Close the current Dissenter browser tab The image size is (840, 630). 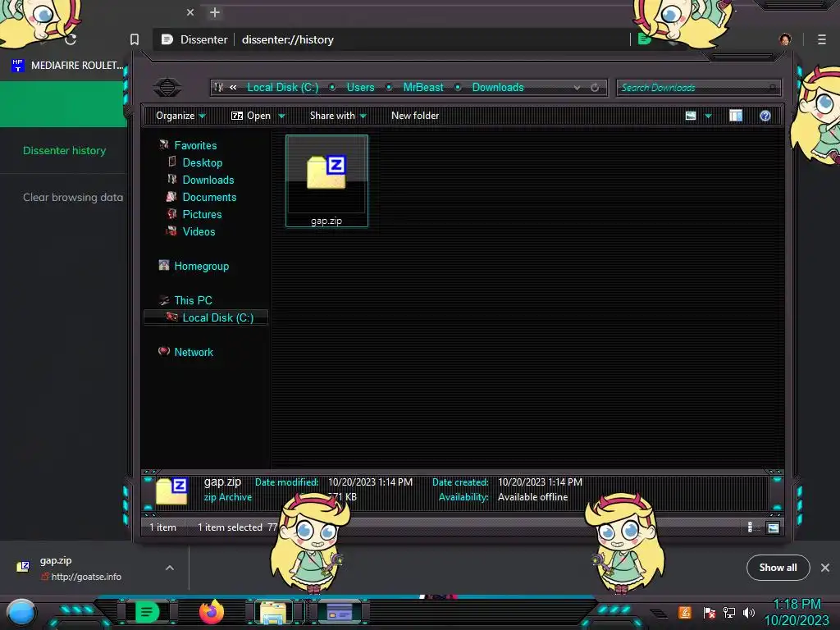click(x=190, y=12)
